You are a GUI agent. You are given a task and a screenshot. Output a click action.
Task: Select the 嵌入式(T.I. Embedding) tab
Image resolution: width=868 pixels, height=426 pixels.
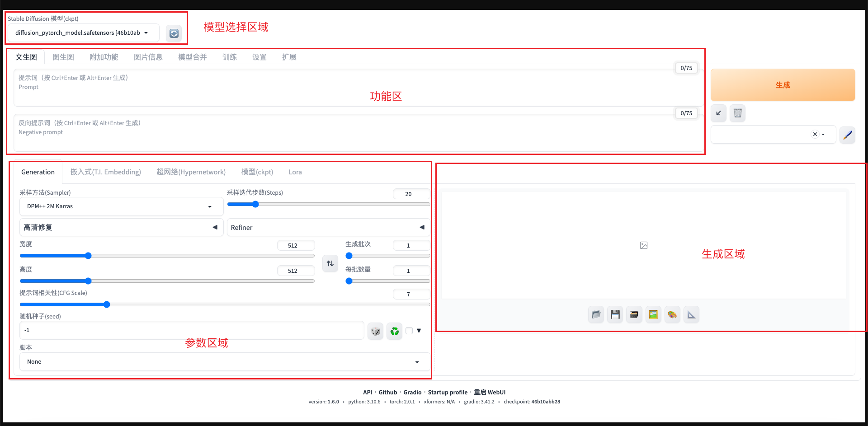[106, 172]
